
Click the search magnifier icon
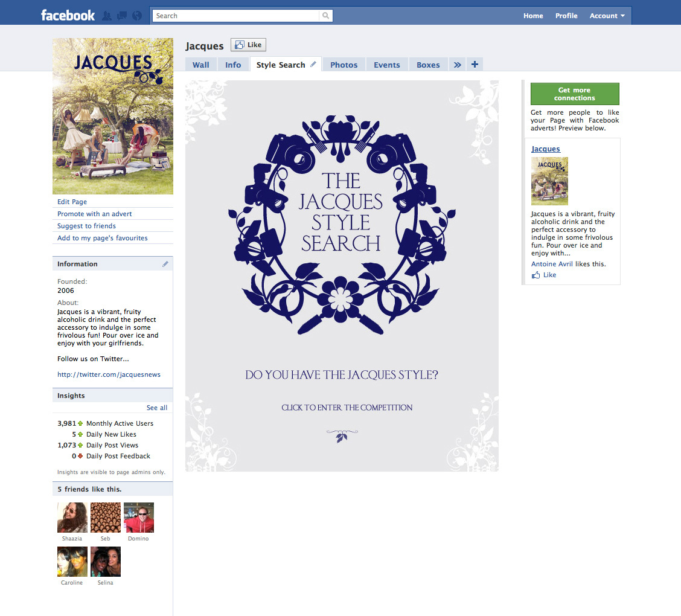click(325, 16)
